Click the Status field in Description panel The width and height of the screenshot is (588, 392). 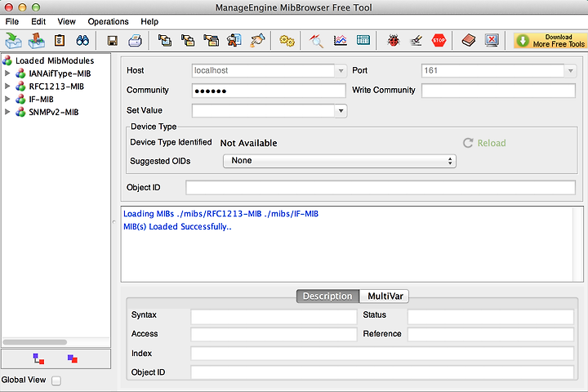[x=491, y=316]
